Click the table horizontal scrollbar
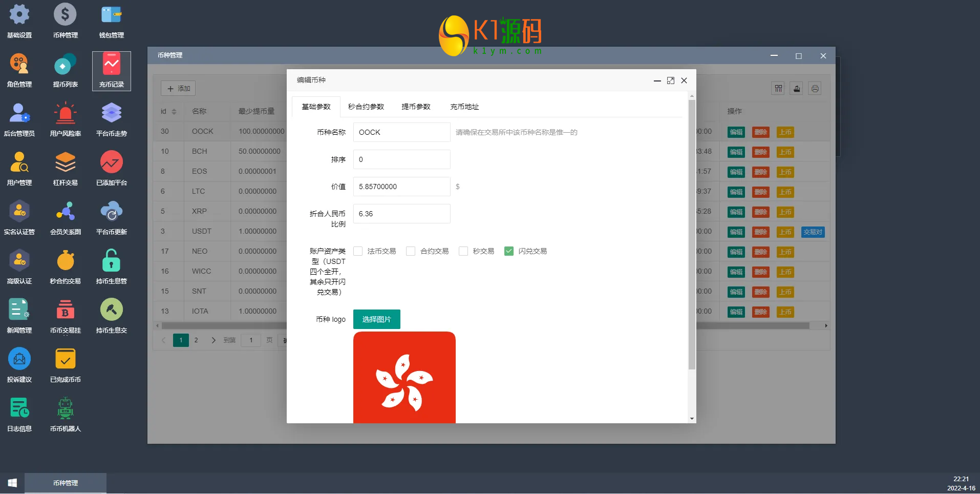Screen dimensions: 980x494 point(485,325)
